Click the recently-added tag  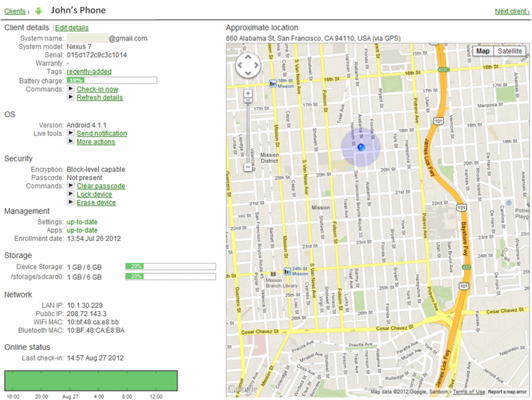point(89,71)
